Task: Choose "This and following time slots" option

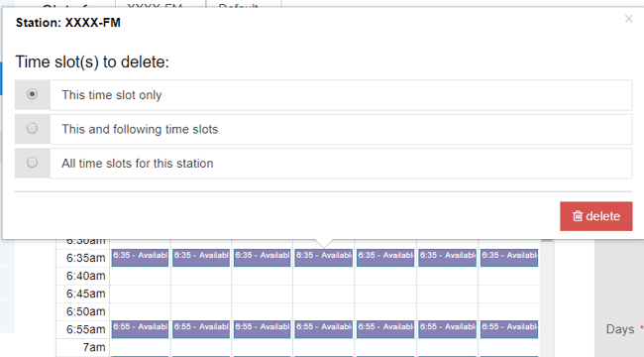Action: pos(32,129)
